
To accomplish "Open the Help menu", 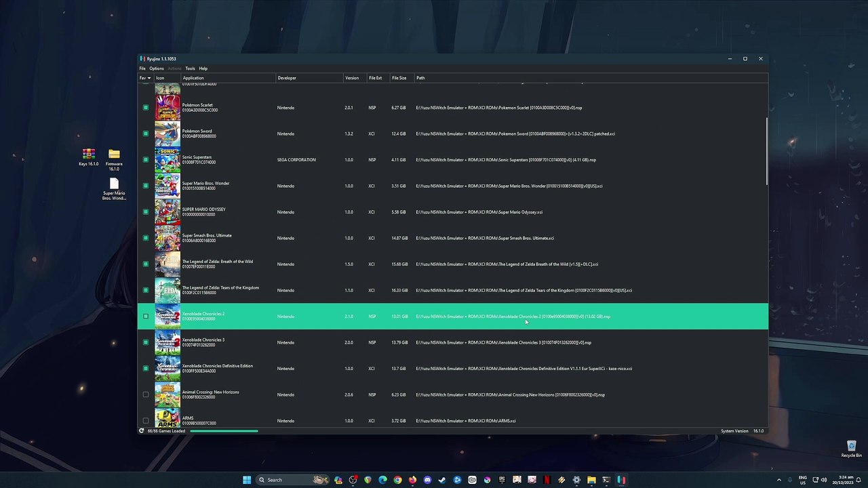I will [x=203, y=68].
